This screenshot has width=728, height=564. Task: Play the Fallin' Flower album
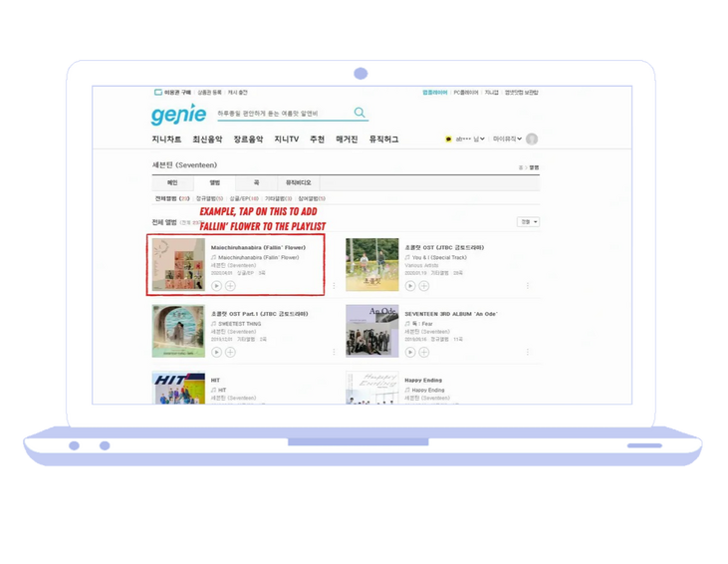pos(216,285)
